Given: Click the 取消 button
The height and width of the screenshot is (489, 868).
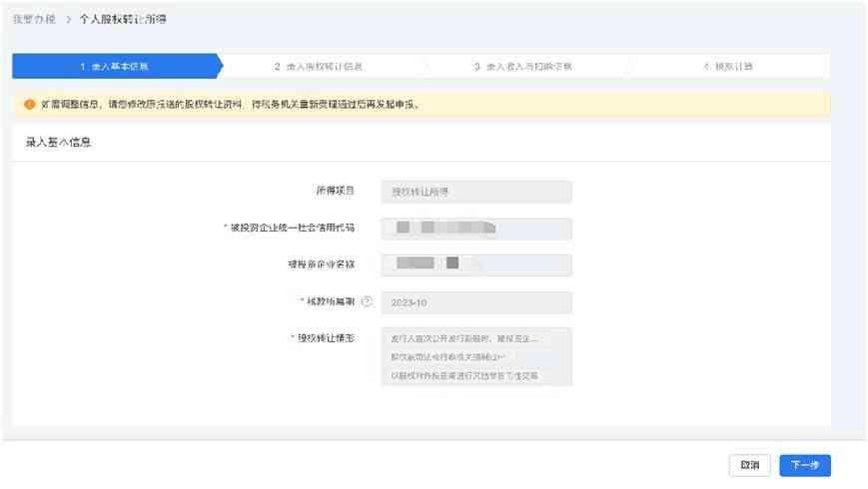Looking at the screenshot, I should [x=749, y=465].
